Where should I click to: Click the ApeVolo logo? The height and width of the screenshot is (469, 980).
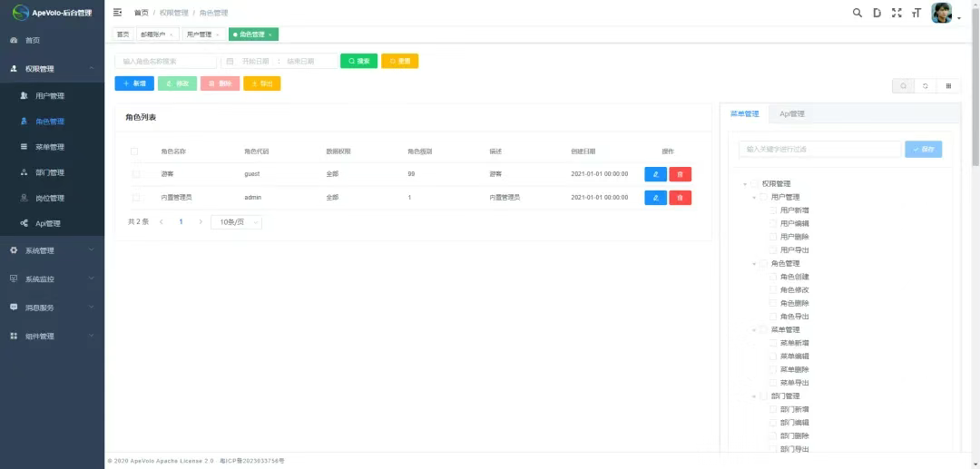(21, 13)
